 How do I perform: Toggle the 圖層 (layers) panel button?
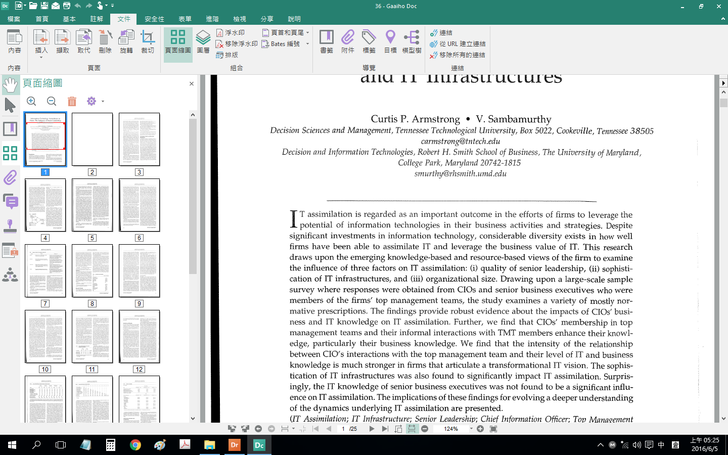(x=203, y=42)
